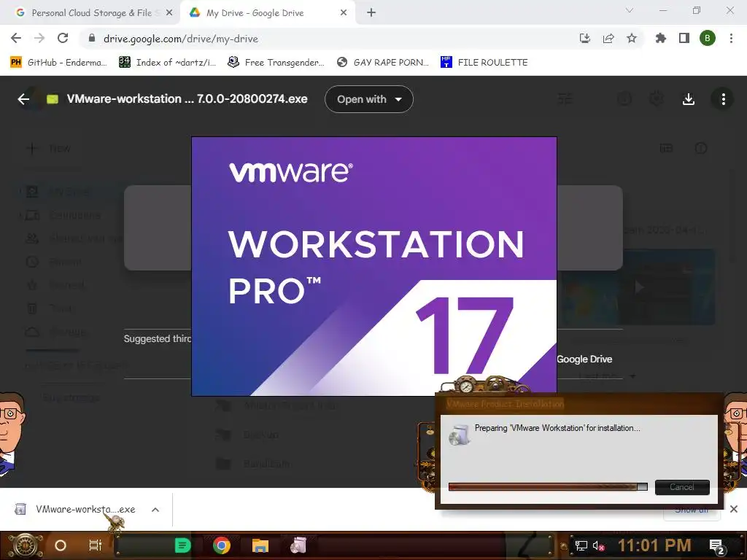Close the Drive file preview with back arrow
747x560 pixels.
(x=23, y=99)
